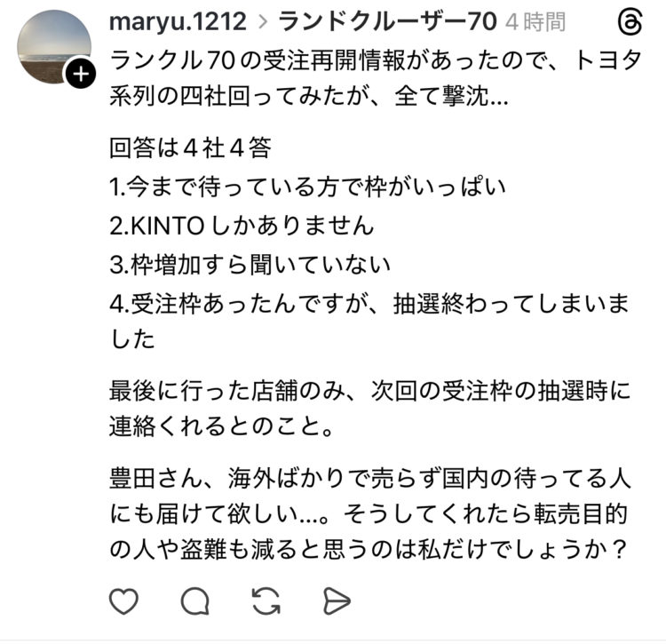Click the chevron between username and topic
This screenshot has height=644, width=666.
[x=263, y=22]
